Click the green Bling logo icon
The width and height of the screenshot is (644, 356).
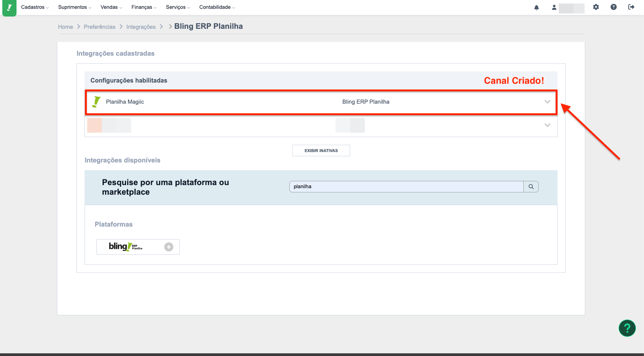9,8
